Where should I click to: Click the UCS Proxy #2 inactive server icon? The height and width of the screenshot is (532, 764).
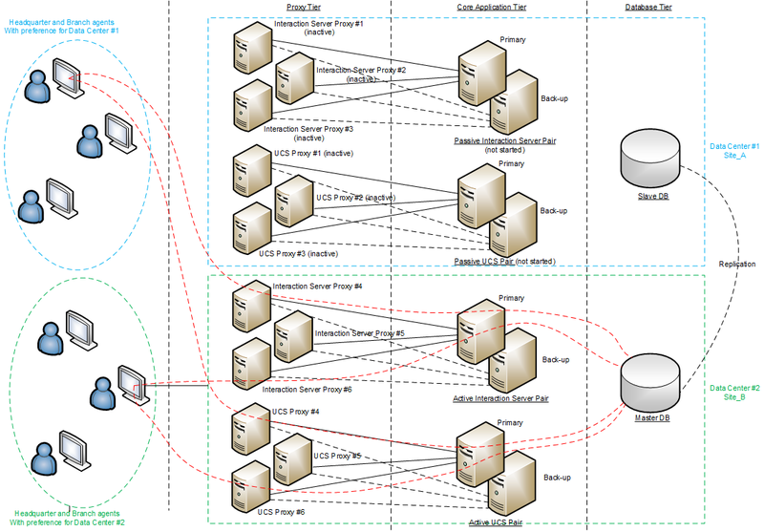pos(294,202)
